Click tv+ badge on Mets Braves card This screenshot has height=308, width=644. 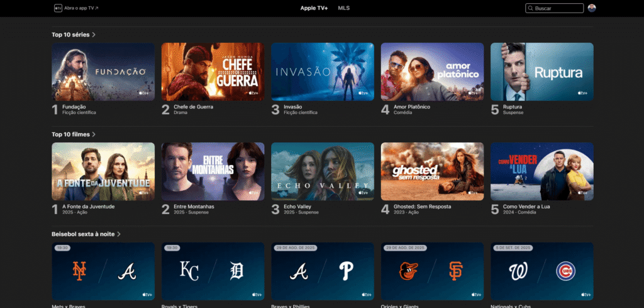tap(147, 294)
